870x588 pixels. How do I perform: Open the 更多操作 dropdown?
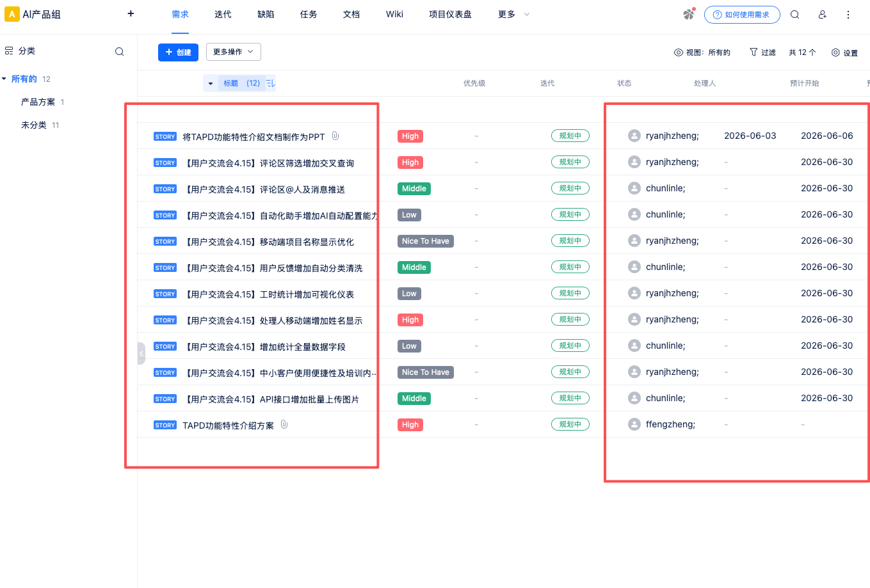coord(234,52)
